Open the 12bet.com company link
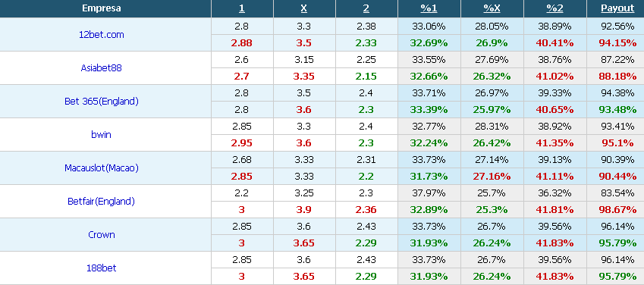Screen dimensions: 644x285 pyautogui.click(x=102, y=35)
